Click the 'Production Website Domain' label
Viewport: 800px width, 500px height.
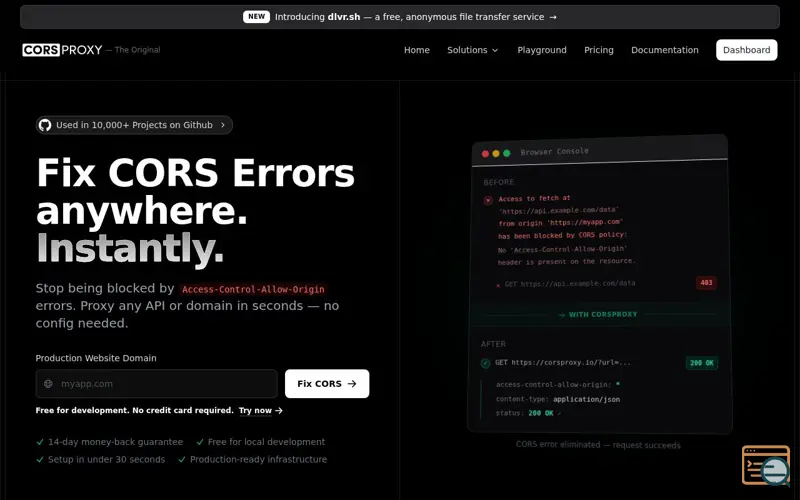[x=96, y=358]
